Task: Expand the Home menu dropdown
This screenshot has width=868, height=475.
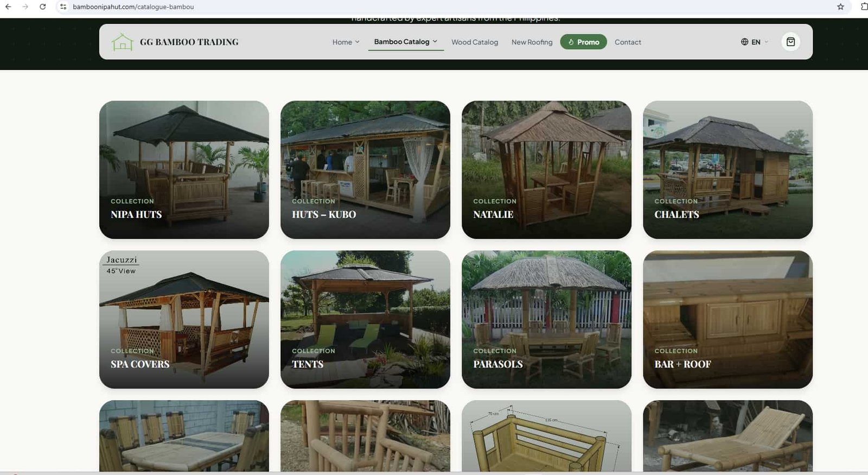Action: tap(346, 42)
